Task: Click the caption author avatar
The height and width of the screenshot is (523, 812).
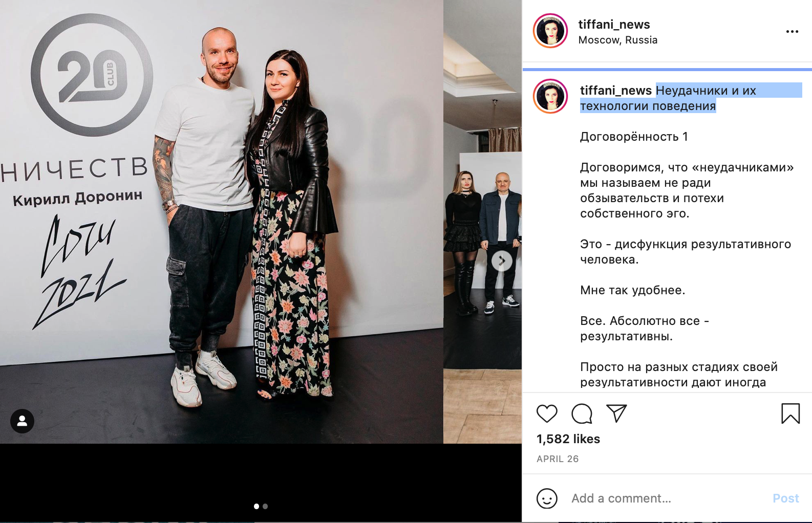Action: 550,96
